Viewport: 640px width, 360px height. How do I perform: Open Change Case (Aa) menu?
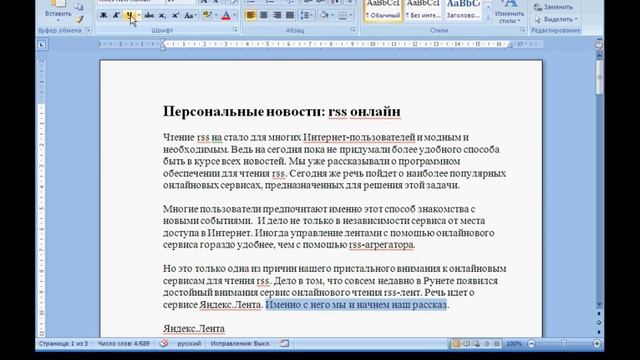(x=190, y=16)
